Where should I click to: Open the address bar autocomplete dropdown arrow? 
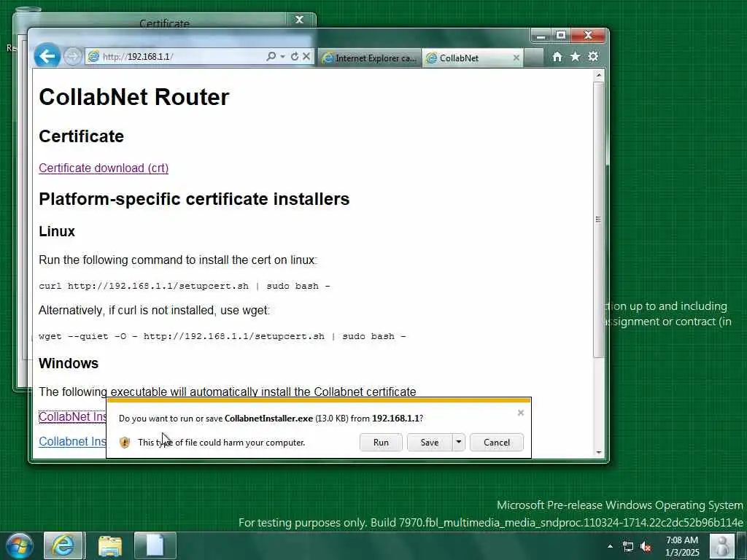point(282,56)
